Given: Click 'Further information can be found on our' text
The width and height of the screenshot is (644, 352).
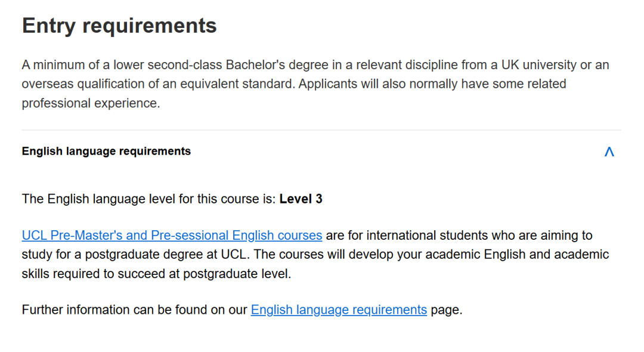Looking at the screenshot, I should 135,310.
